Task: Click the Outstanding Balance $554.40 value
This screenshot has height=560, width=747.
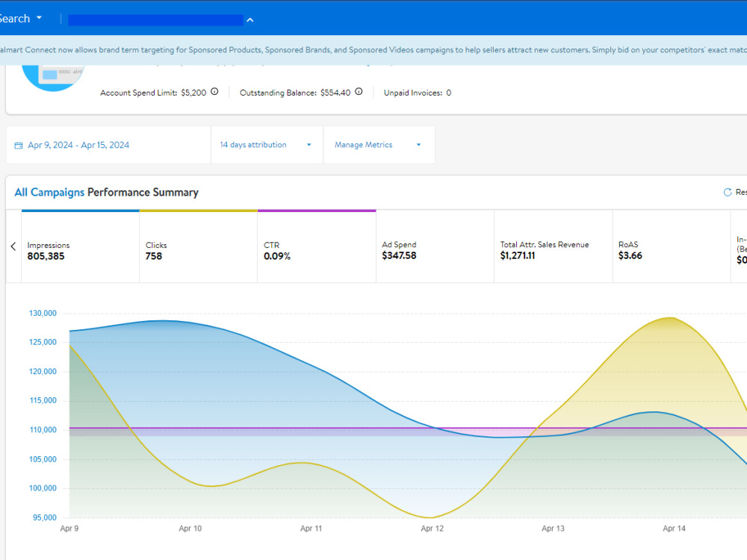Action: [335, 93]
